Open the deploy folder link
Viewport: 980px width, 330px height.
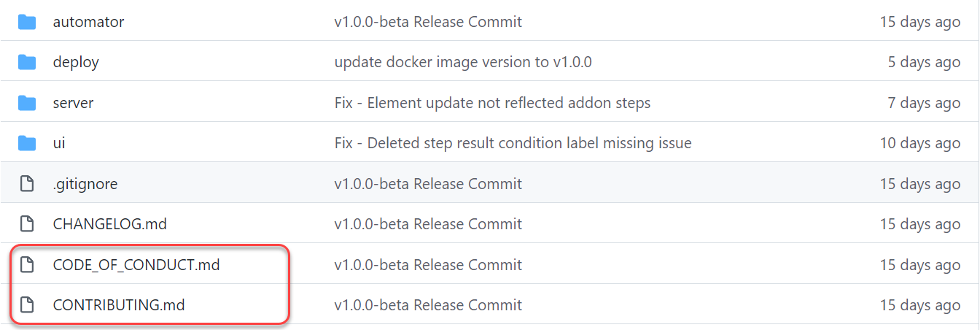(x=76, y=62)
